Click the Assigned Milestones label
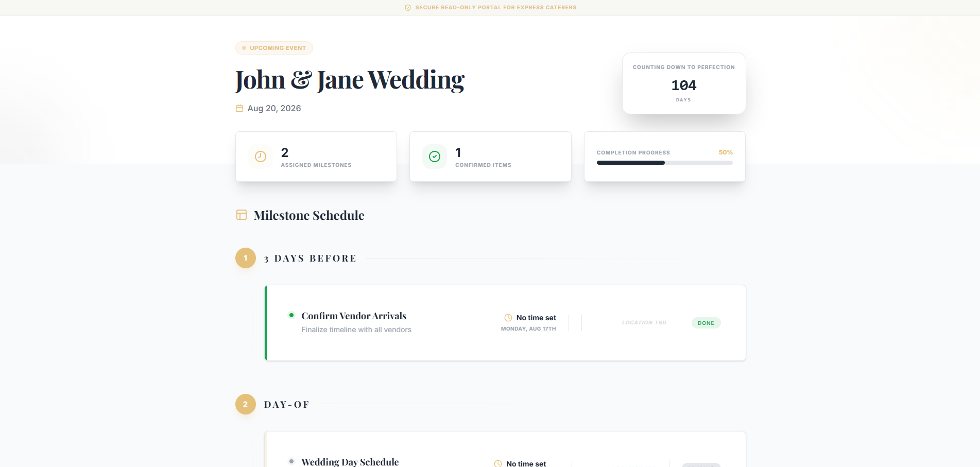 tap(316, 165)
